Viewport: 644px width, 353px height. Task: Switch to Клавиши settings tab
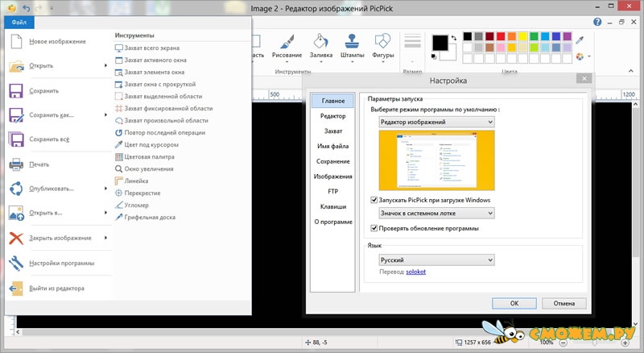click(332, 206)
